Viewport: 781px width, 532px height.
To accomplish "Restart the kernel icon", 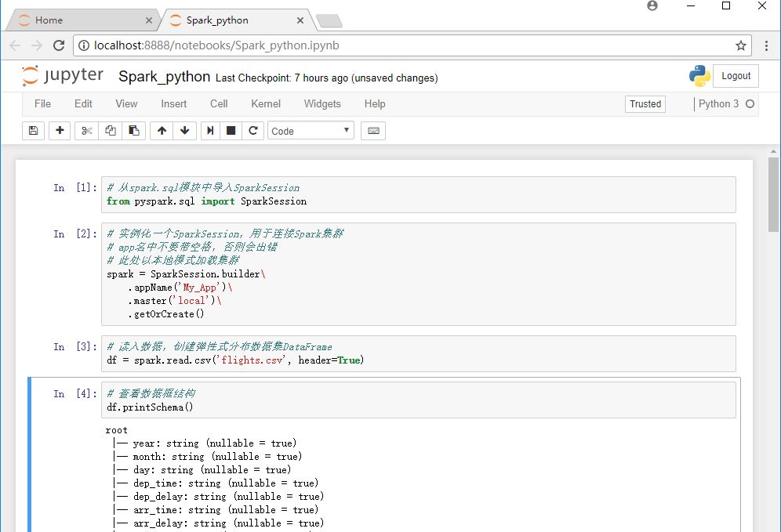I will point(253,131).
